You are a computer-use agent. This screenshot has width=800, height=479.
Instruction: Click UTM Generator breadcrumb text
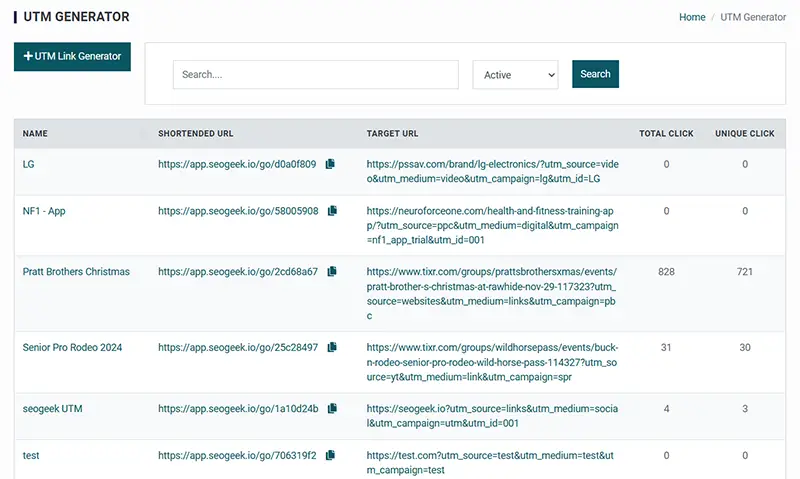tap(753, 17)
